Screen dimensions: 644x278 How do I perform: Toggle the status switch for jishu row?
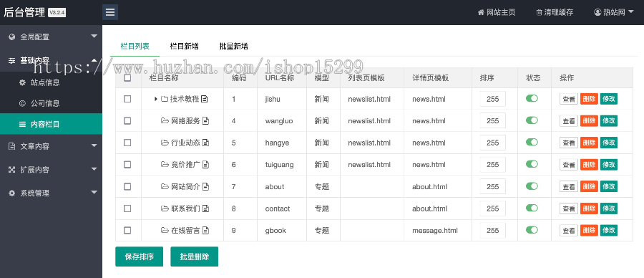pos(532,98)
